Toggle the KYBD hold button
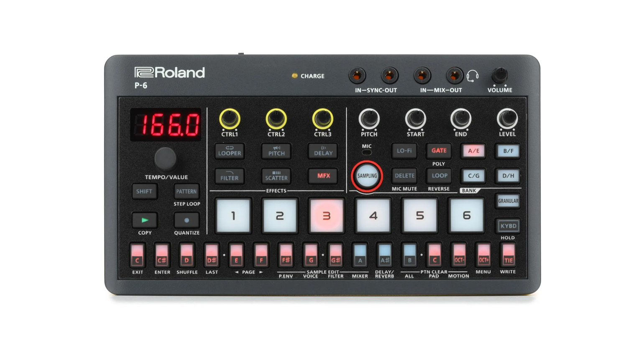The width and height of the screenshot is (644, 355). (508, 226)
